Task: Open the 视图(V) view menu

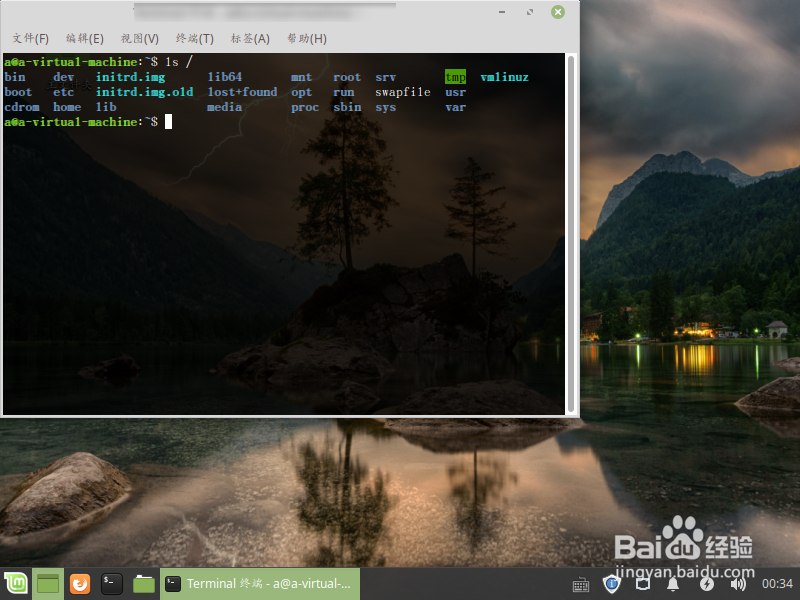Action: [x=138, y=38]
